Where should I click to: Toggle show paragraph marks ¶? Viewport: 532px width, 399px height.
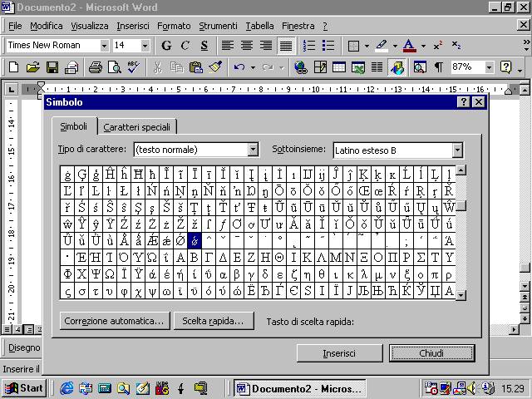[x=439, y=67]
